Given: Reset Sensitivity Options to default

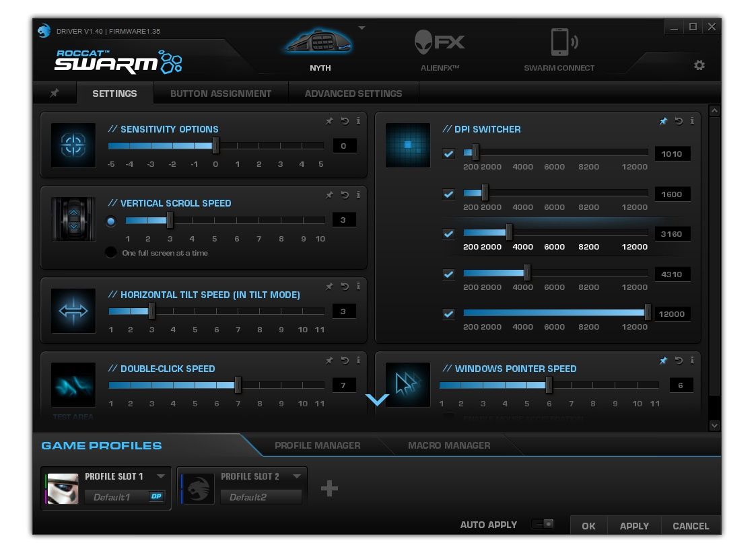Looking at the screenshot, I should (x=345, y=121).
